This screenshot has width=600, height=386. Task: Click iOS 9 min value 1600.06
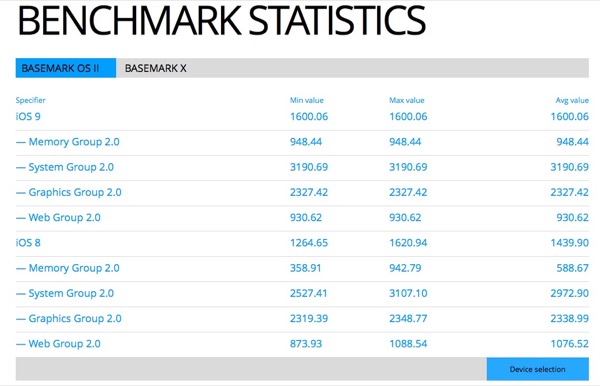tap(309, 116)
